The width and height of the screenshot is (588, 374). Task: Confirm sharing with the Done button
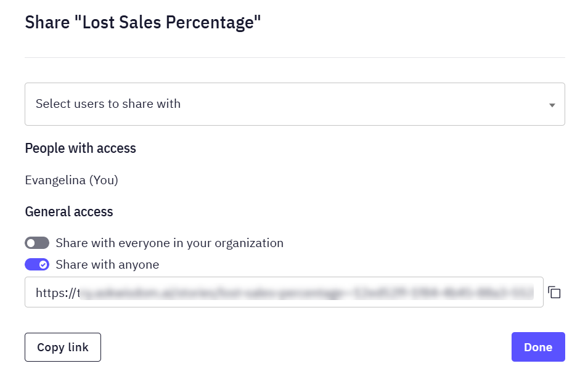click(x=538, y=347)
